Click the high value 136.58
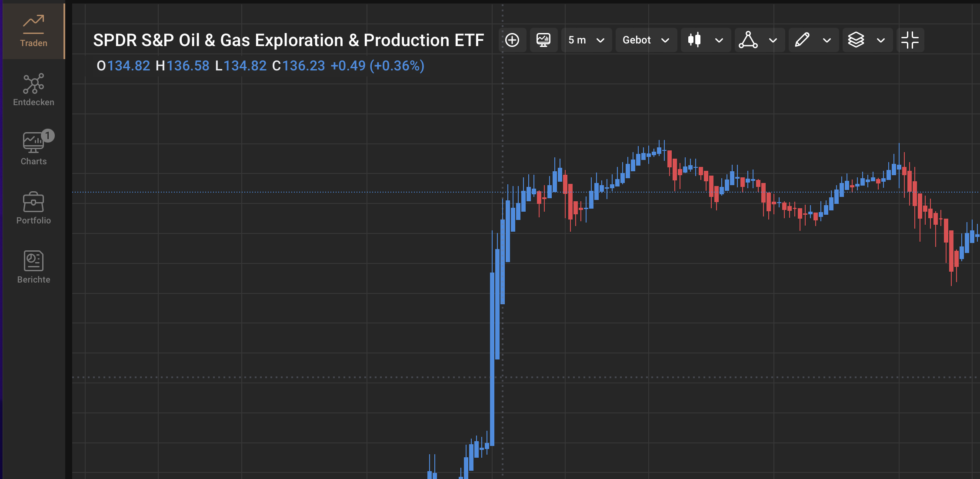The height and width of the screenshot is (479, 980). 188,66
